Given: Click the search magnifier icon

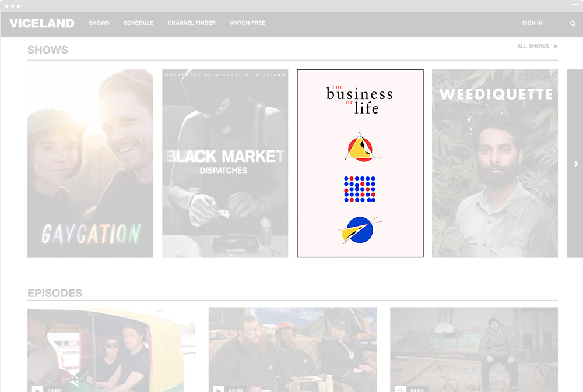Looking at the screenshot, I should (x=573, y=23).
